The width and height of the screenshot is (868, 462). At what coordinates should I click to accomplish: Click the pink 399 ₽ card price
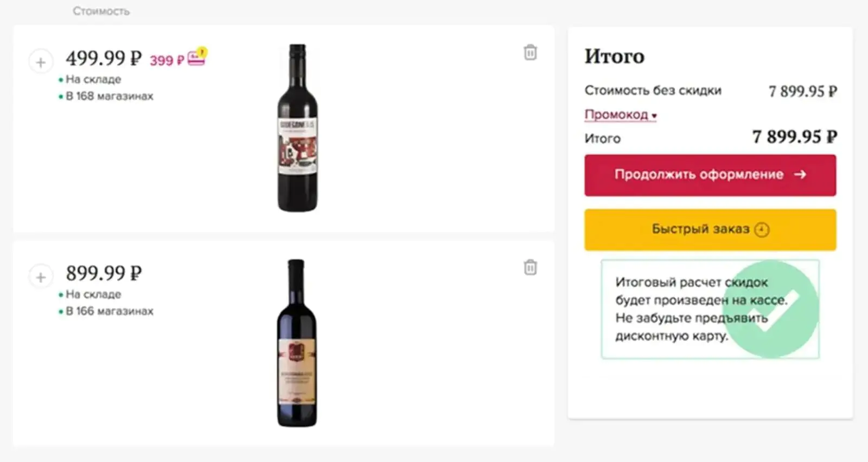click(x=167, y=60)
